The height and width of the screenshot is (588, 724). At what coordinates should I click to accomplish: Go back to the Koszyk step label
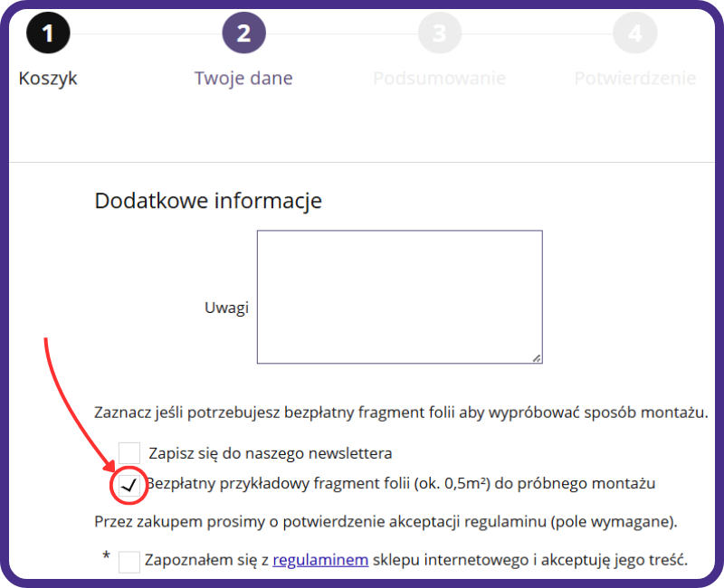pyautogui.click(x=48, y=79)
